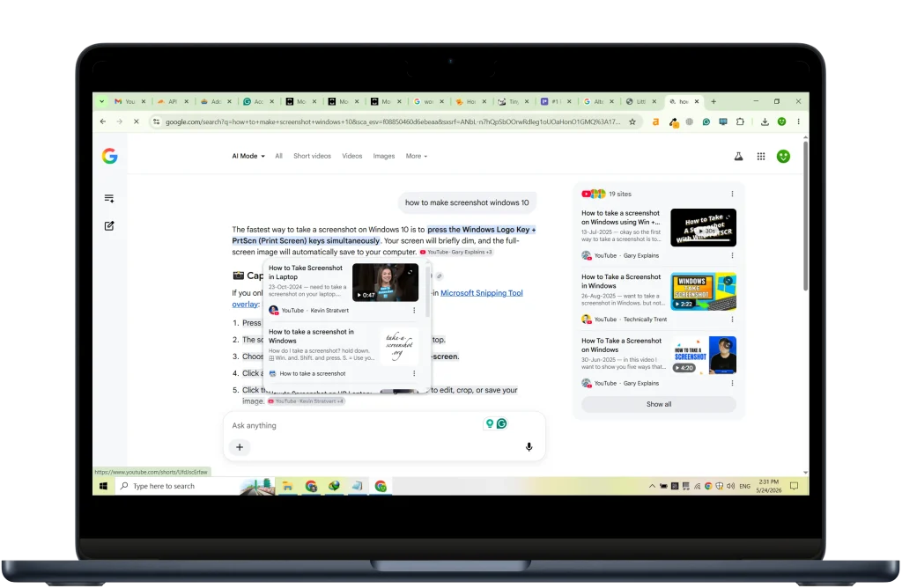The width and height of the screenshot is (902, 588).
Task: Open the Google logo home link
Action: [x=109, y=156]
